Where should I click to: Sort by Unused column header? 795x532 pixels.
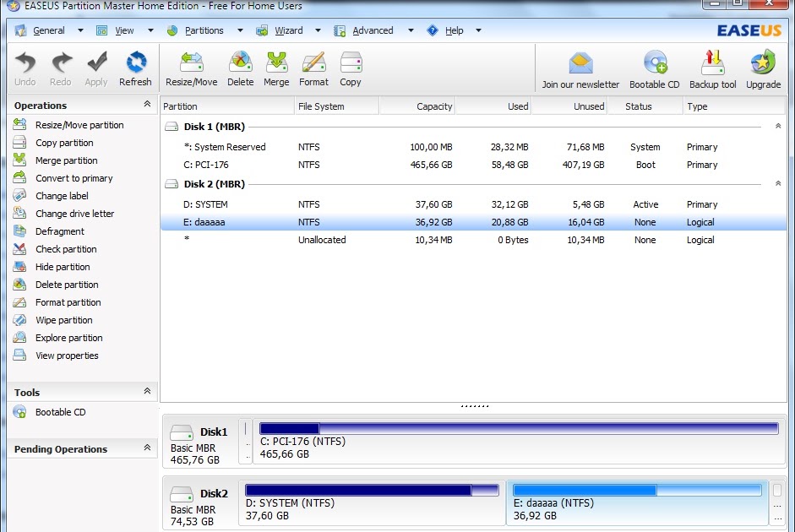(x=569, y=106)
